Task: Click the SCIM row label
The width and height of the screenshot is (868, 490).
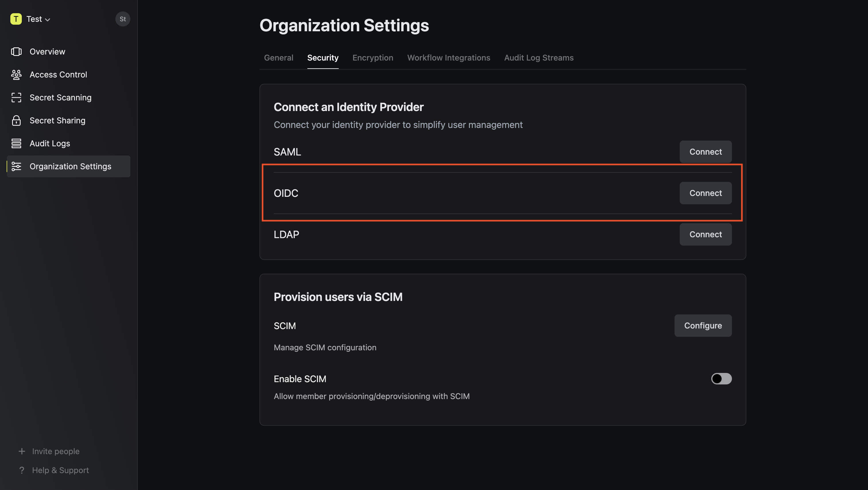Action: pyautogui.click(x=284, y=326)
